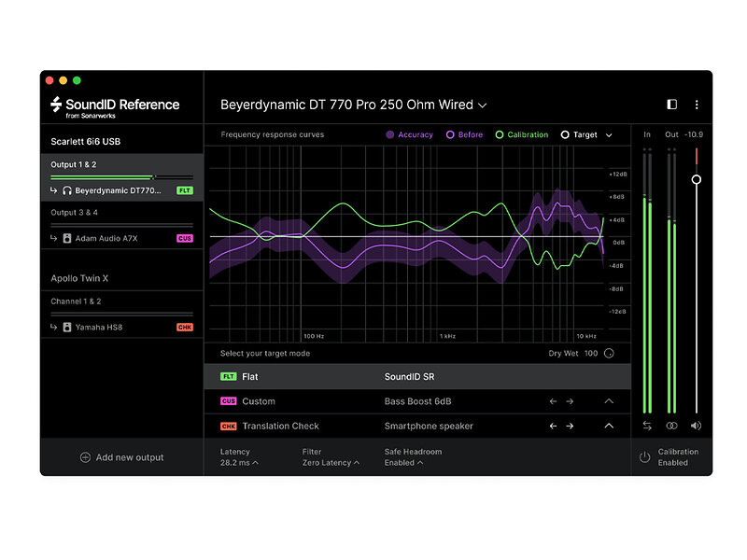
Task: Select the Scarlett 6i6 USB device
Action: [86, 142]
